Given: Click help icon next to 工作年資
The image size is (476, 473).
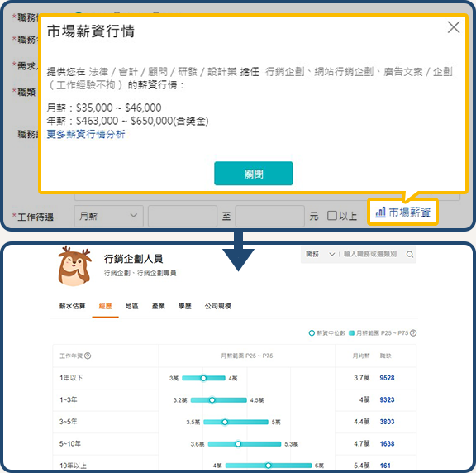Looking at the screenshot, I should pos(88,356).
